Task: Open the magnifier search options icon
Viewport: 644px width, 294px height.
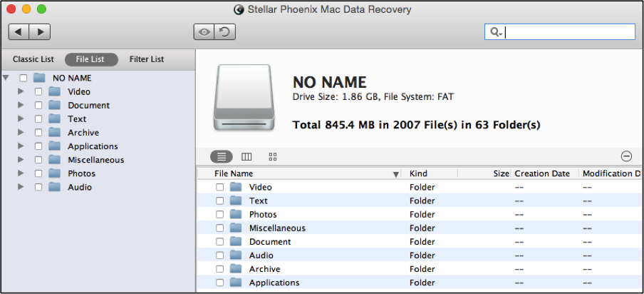Action: [x=496, y=32]
